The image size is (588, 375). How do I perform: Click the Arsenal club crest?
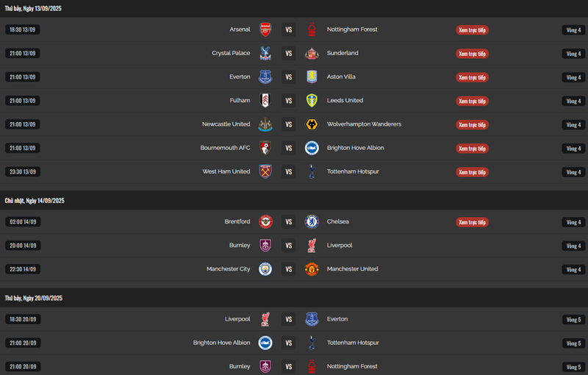265,29
